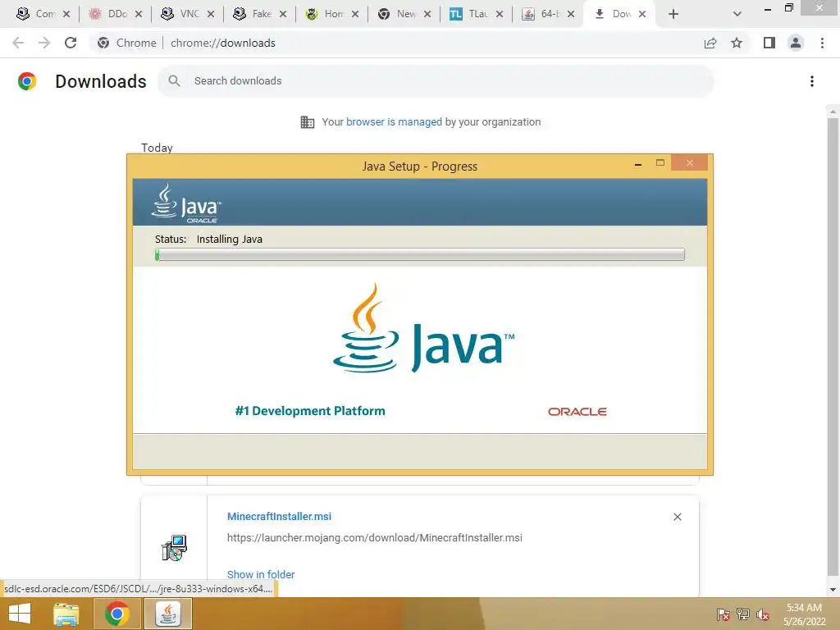The height and width of the screenshot is (630, 840).
Task: Open the 'browser is managed' link
Action: (x=394, y=122)
